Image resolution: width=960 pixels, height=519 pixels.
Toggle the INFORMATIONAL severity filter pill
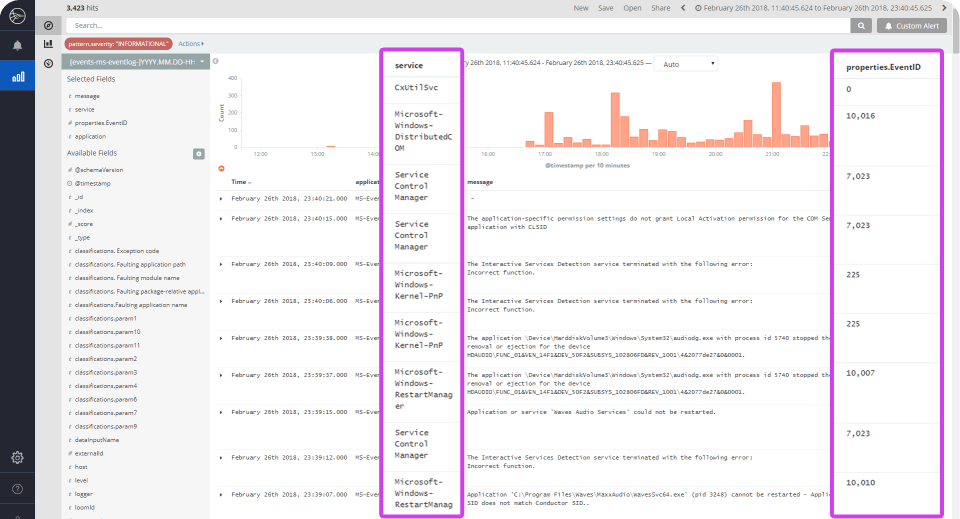(118, 43)
